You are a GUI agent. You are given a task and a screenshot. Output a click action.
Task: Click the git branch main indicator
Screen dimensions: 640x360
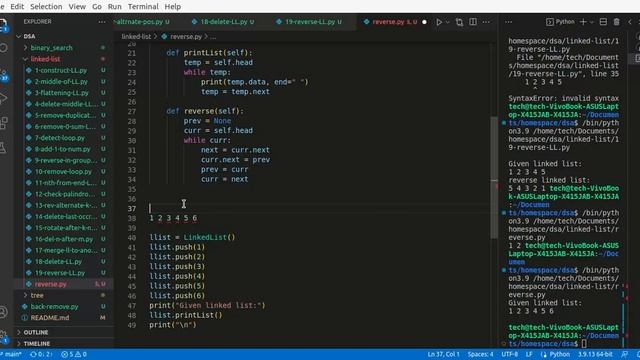coord(11,354)
